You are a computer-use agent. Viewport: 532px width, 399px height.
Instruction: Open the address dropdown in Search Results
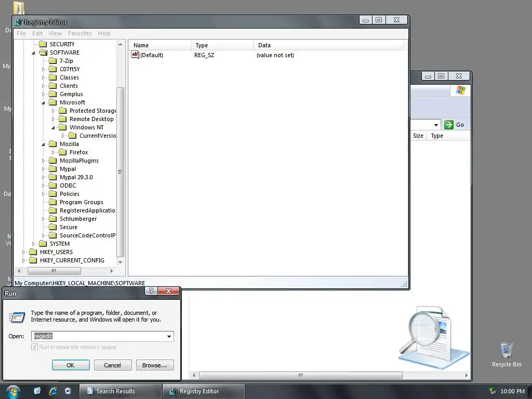tap(436, 125)
